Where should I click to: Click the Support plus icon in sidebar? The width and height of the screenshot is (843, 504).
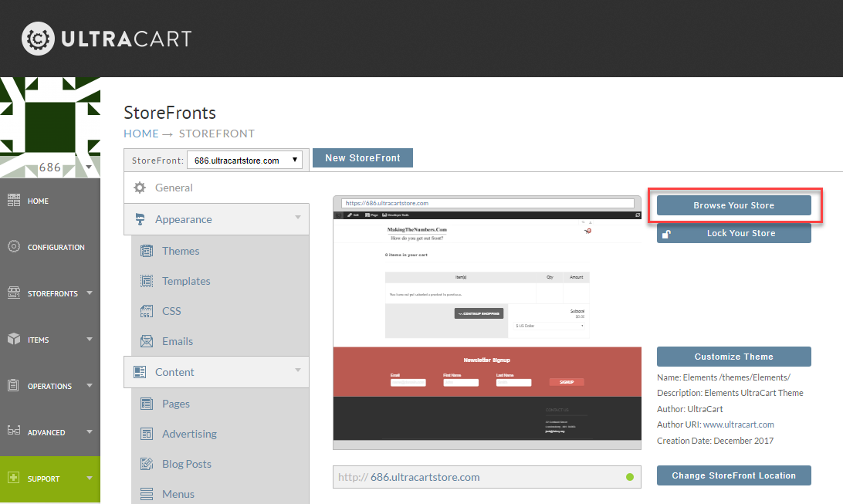pyautogui.click(x=13, y=478)
